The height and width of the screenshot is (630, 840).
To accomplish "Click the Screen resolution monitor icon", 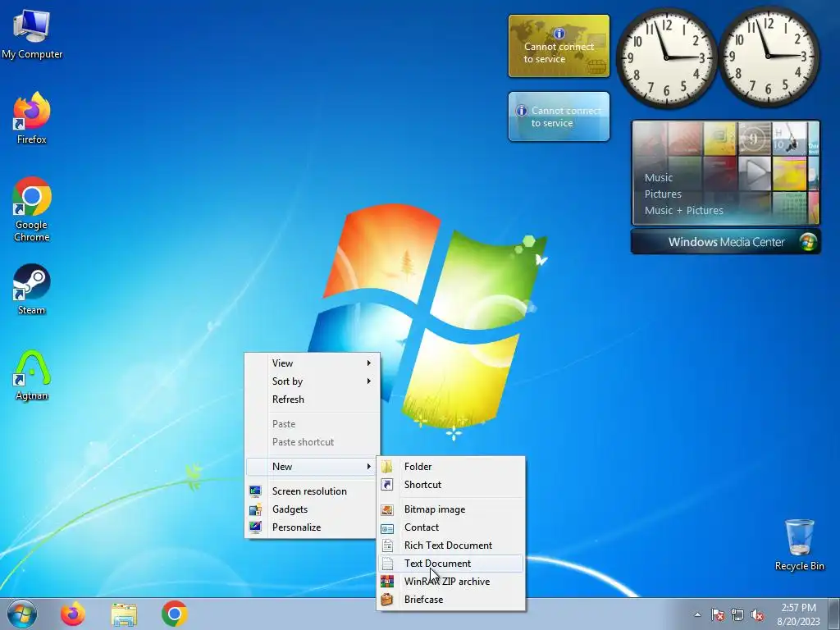I will coord(256,491).
